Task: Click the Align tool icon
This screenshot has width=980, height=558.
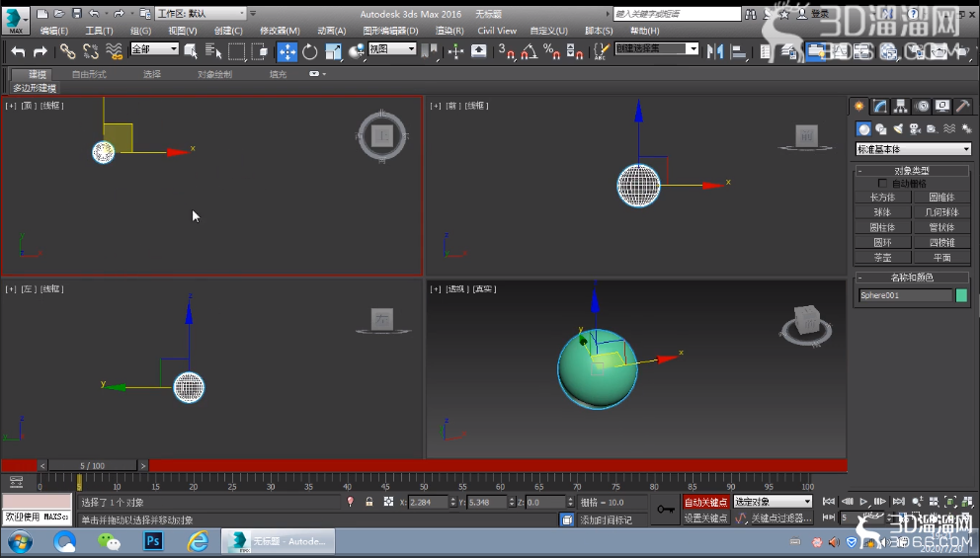Action: tap(739, 51)
